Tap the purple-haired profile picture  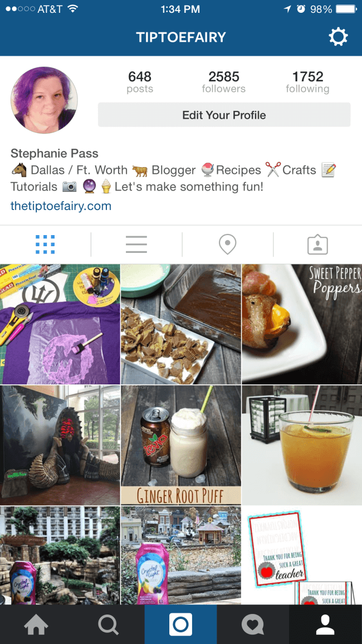coord(44,100)
